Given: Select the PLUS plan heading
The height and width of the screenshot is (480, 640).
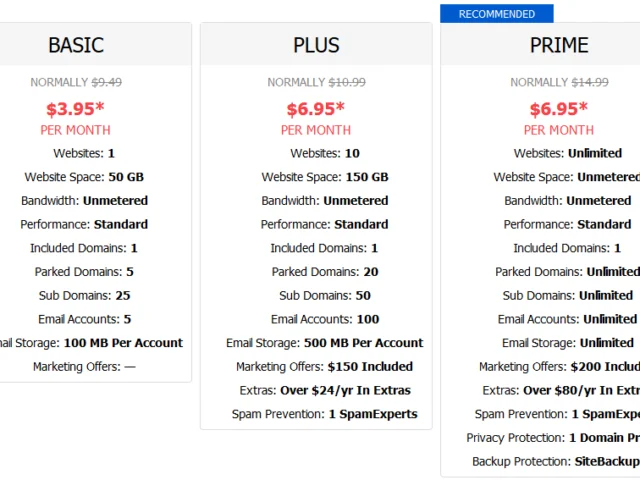Looking at the screenshot, I should [316, 45].
